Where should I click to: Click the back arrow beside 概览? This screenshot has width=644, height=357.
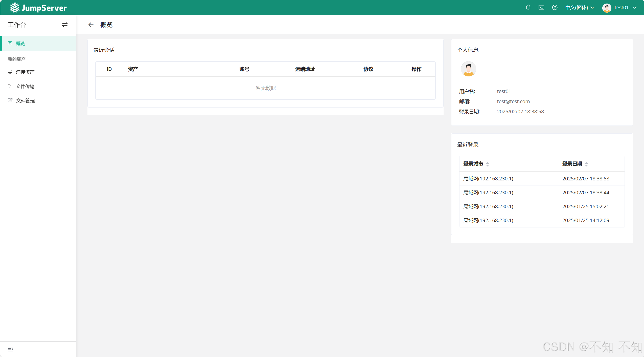[91, 25]
